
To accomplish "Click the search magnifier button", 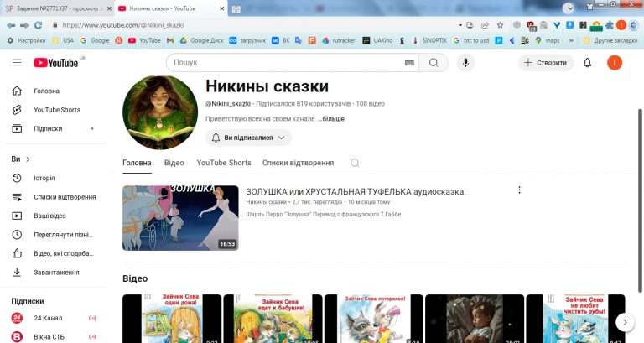I will point(434,62).
